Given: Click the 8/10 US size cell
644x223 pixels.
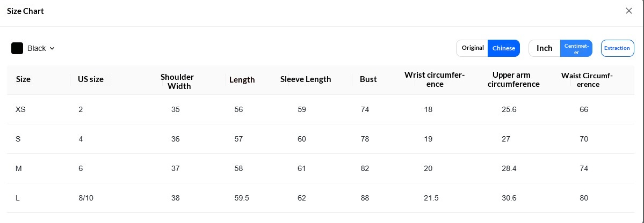Looking at the screenshot, I should [x=86, y=198].
